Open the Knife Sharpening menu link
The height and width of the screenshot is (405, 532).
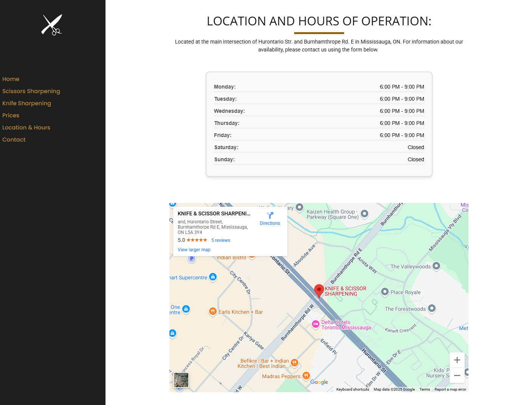pyautogui.click(x=26, y=103)
